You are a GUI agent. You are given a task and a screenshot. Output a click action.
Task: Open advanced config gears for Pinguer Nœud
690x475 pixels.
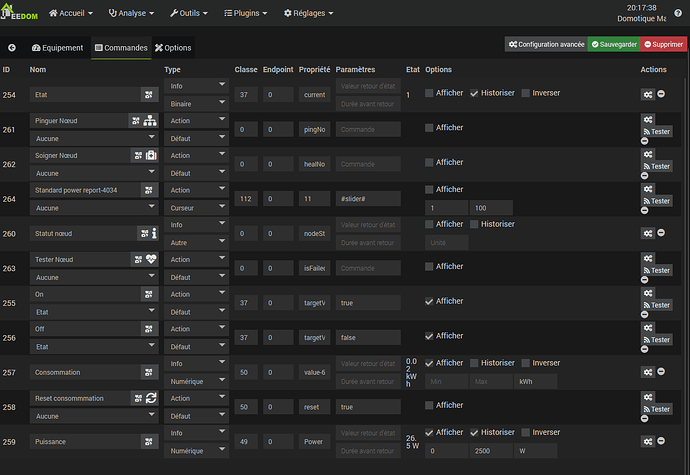click(x=648, y=120)
